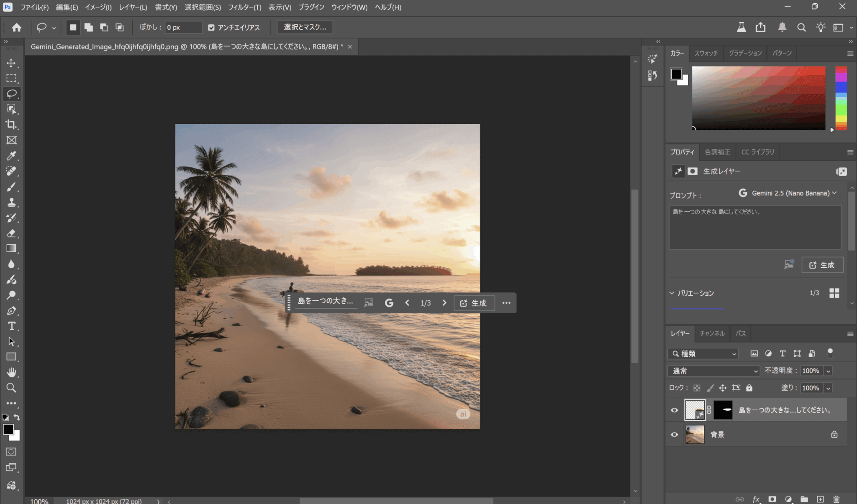This screenshot has width=857, height=504.
Task: Click the foreground color swatch in Color panel
Action: point(676,74)
